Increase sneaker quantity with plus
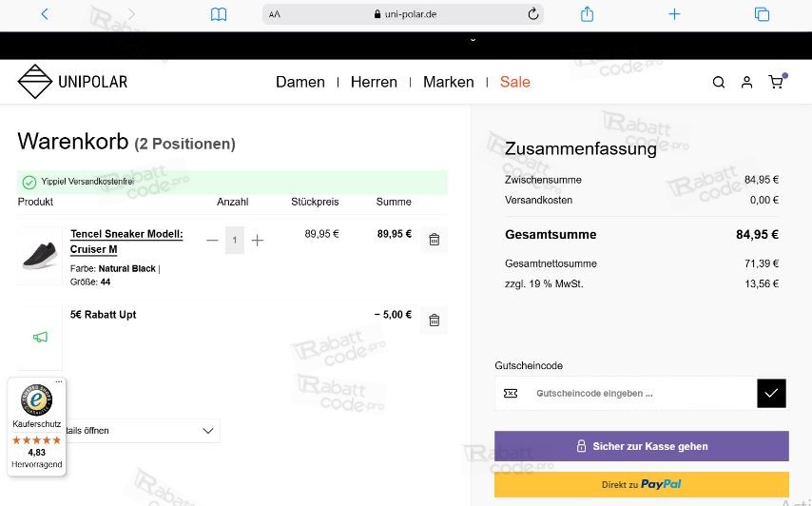The height and width of the screenshot is (506, 812). click(258, 241)
